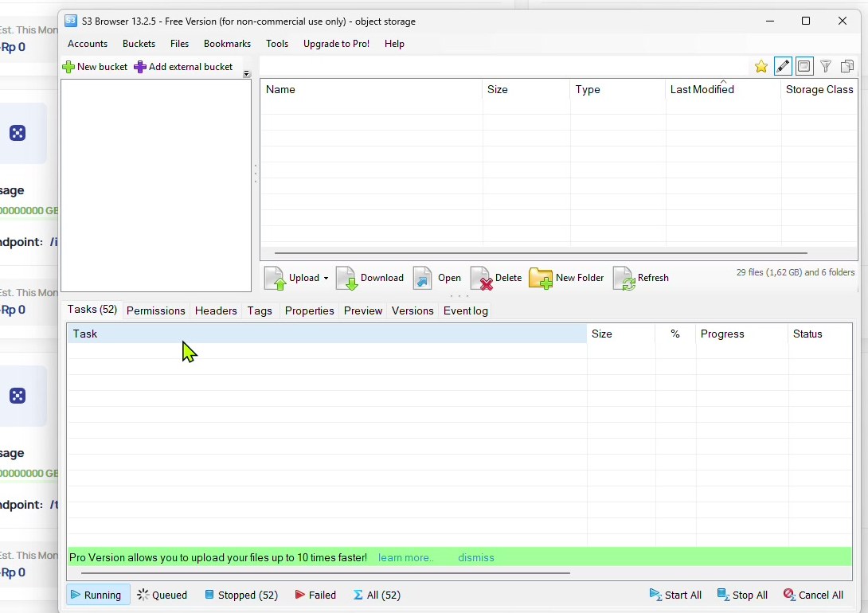Click the Stop All tasks button
The height and width of the screenshot is (613, 868).
[742, 595]
